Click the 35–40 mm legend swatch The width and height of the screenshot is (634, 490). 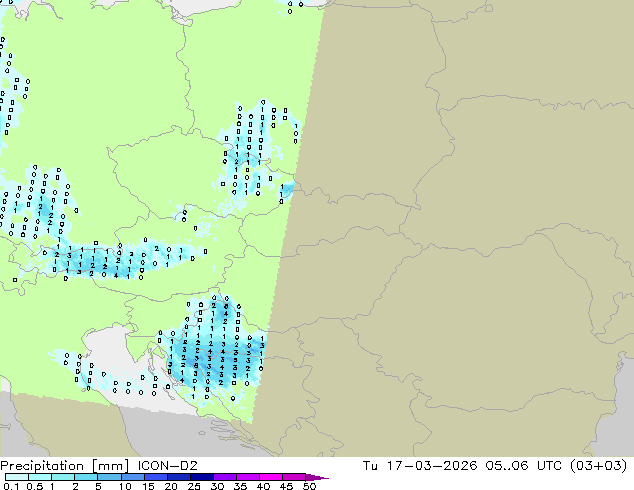[247, 477]
